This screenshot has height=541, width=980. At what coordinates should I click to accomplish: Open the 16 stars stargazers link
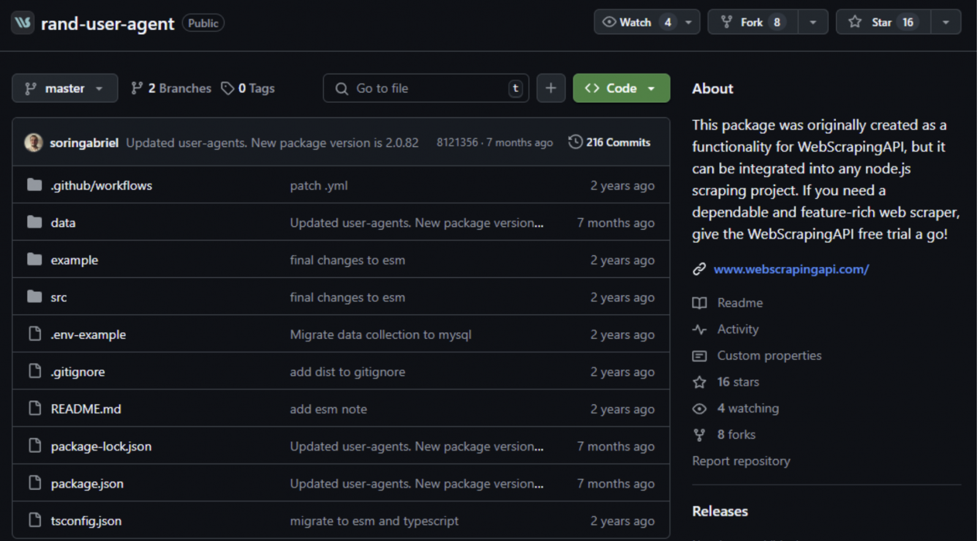738,382
